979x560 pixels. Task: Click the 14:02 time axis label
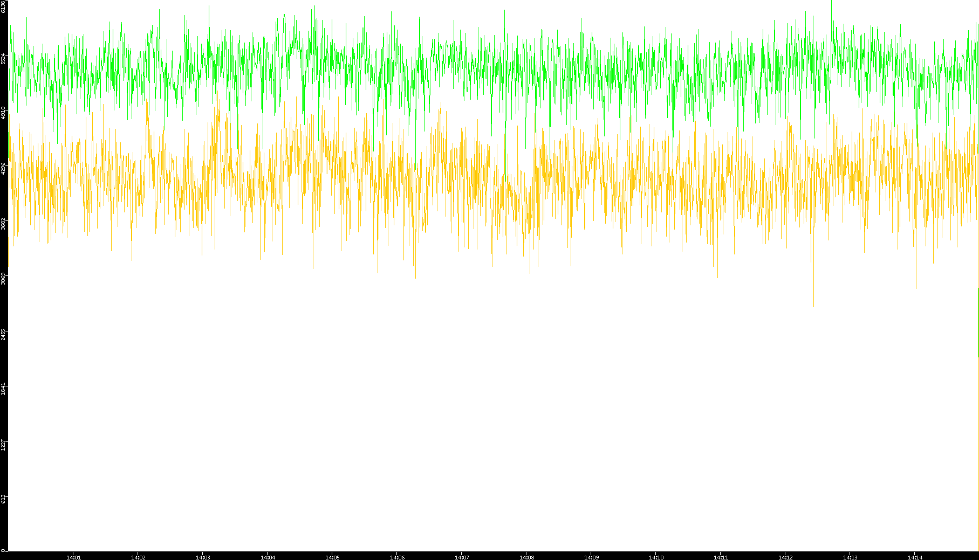(138, 557)
